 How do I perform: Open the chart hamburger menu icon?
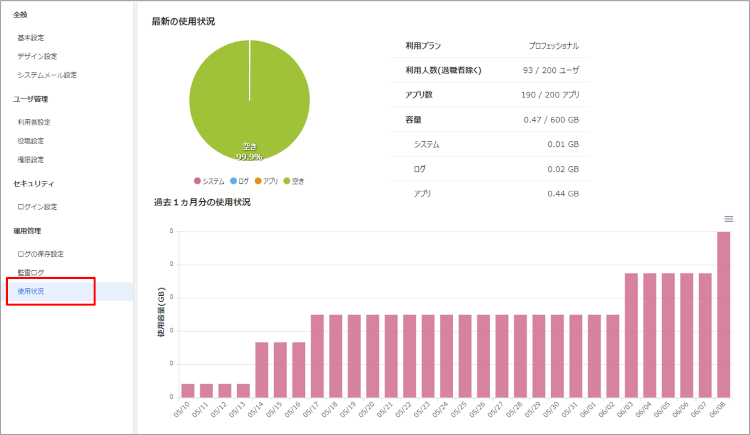pos(728,219)
